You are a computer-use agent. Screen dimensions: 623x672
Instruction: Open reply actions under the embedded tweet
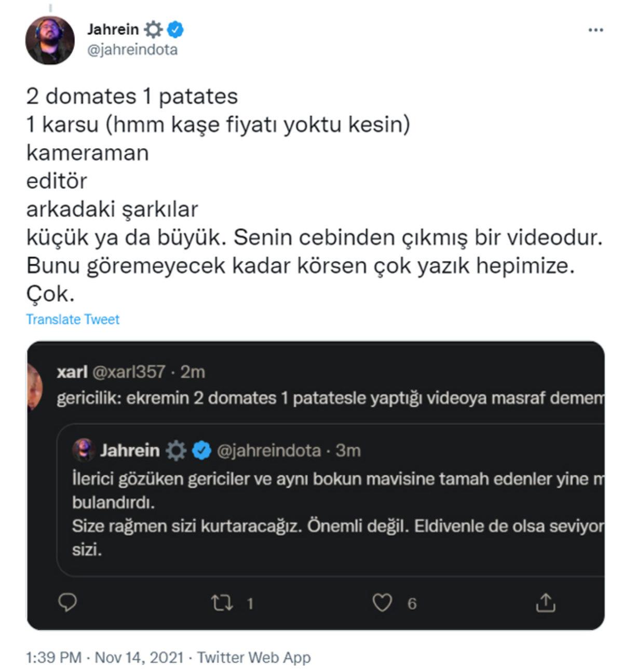pos(67,603)
